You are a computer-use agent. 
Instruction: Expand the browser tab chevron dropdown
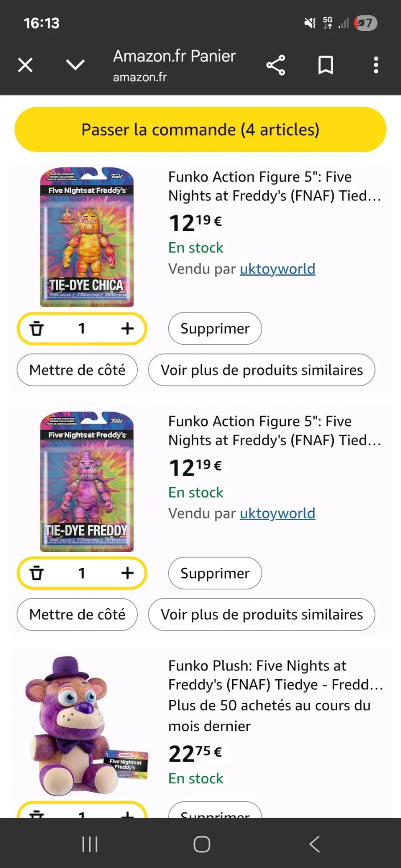pos(75,65)
